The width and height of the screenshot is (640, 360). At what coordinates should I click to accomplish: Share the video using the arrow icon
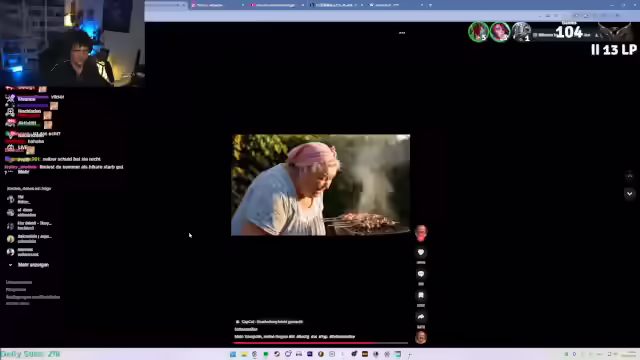(x=421, y=317)
